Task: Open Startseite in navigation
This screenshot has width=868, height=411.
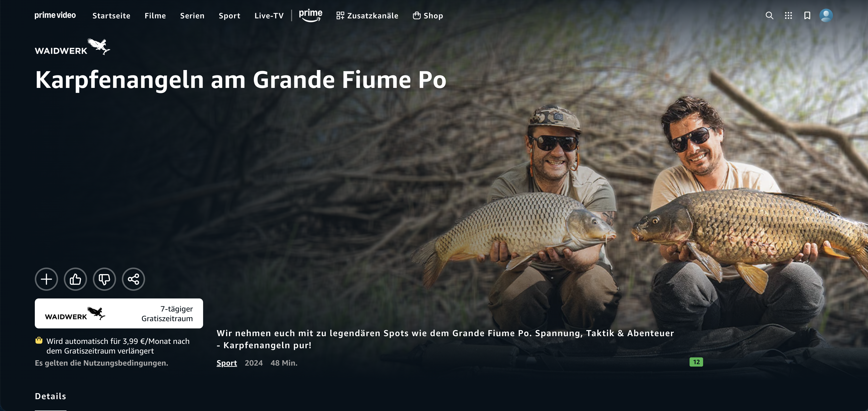Action: [111, 16]
